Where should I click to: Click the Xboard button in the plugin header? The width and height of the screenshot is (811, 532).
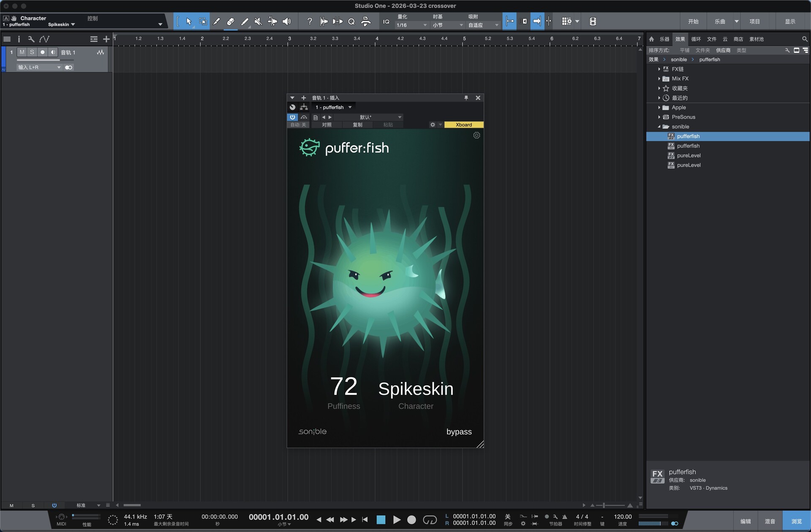463,125
